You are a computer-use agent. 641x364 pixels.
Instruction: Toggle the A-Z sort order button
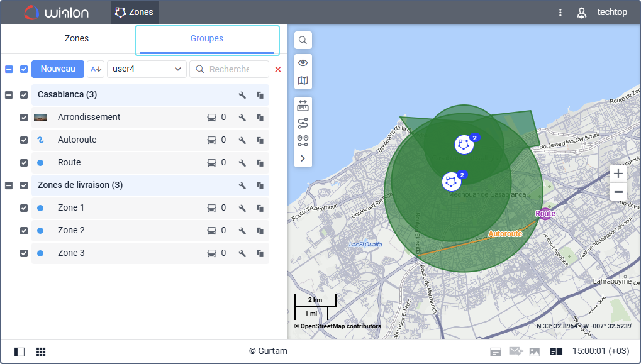tap(96, 69)
